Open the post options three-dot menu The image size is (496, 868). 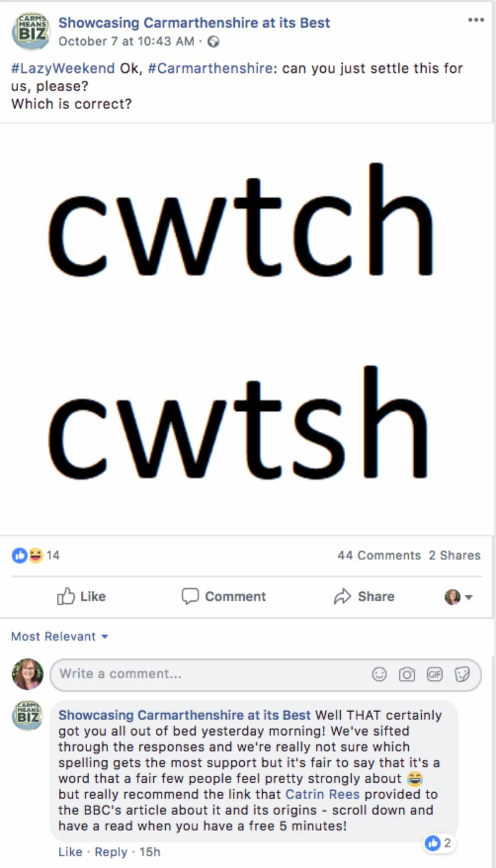[x=476, y=20]
